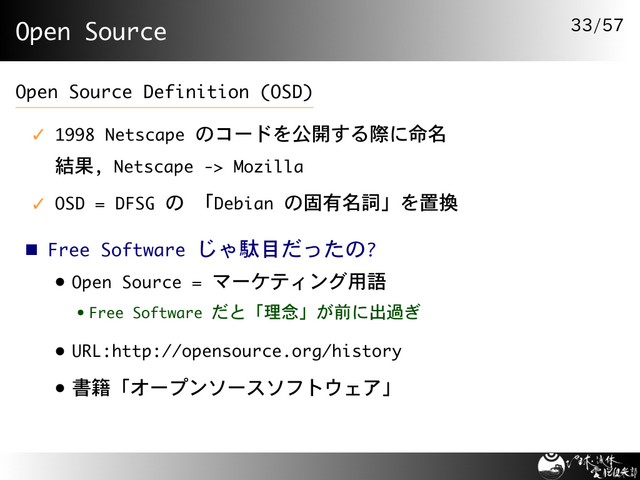Click the orange checkmark beside OSD = DFSG
This screenshot has width=640, height=480.
coord(37,204)
